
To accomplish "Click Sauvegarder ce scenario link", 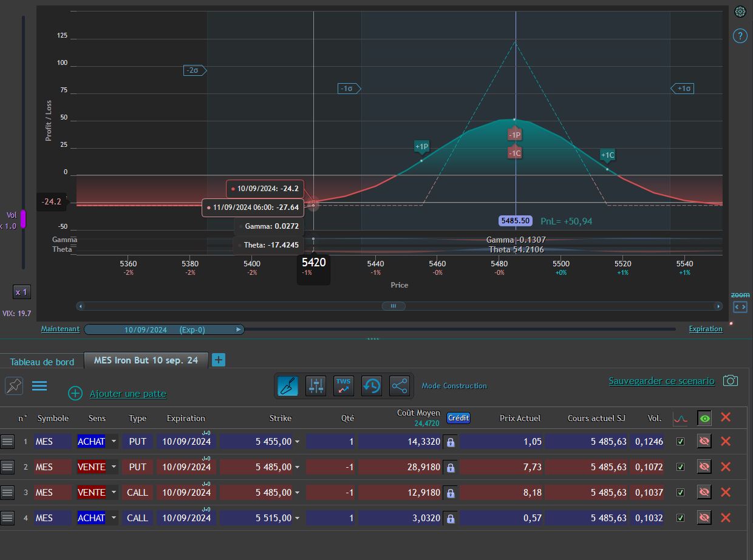I will pyautogui.click(x=661, y=381).
